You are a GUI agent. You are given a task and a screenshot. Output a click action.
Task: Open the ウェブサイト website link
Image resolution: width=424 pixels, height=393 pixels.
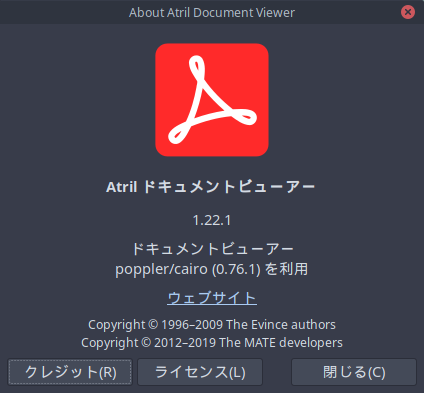[x=212, y=298]
